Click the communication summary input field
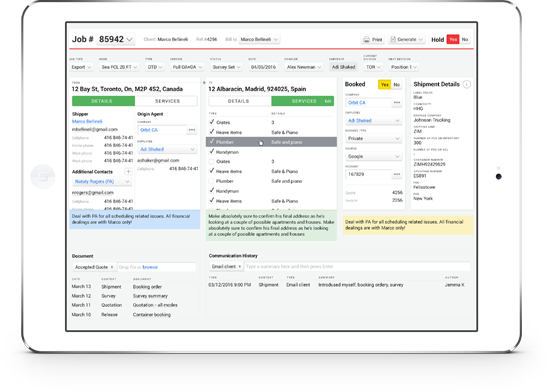This screenshot has width=547, height=391. (x=357, y=266)
